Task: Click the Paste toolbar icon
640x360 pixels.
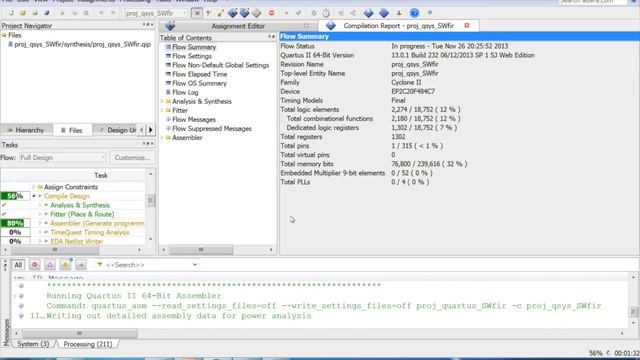Action: pyautogui.click(x=86, y=13)
